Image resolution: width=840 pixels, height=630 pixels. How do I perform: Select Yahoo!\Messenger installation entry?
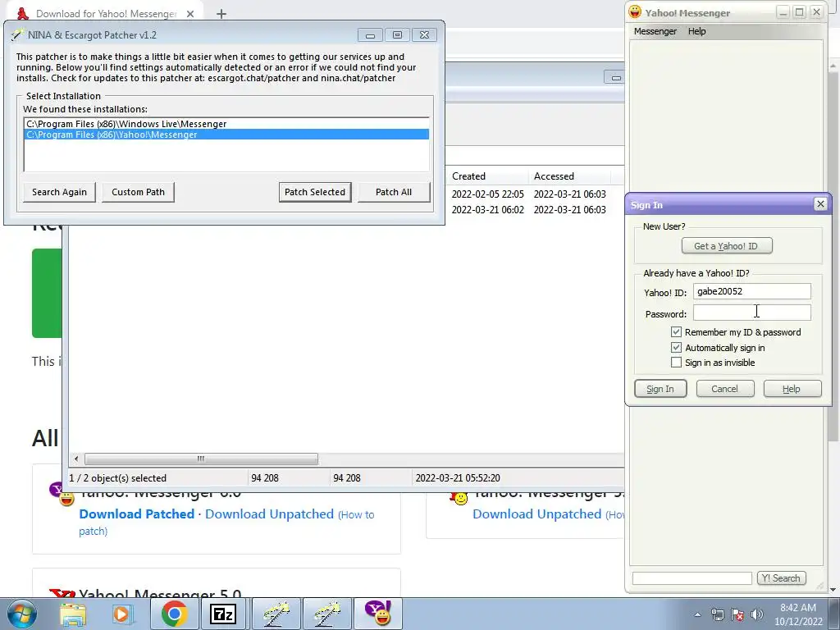point(226,135)
